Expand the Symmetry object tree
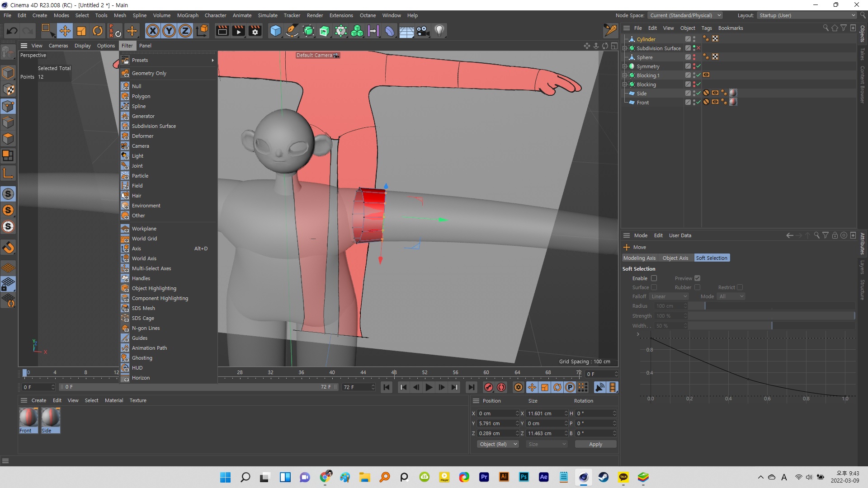Viewport: 868px width, 488px height. (x=625, y=66)
